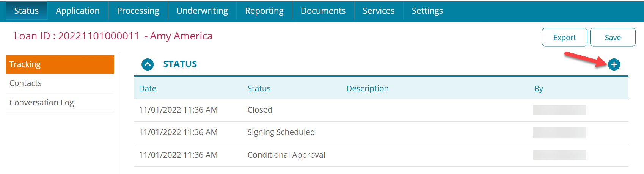Image resolution: width=644 pixels, height=174 pixels.
Task: Open Contacts in the sidebar
Action: (x=60, y=83)
